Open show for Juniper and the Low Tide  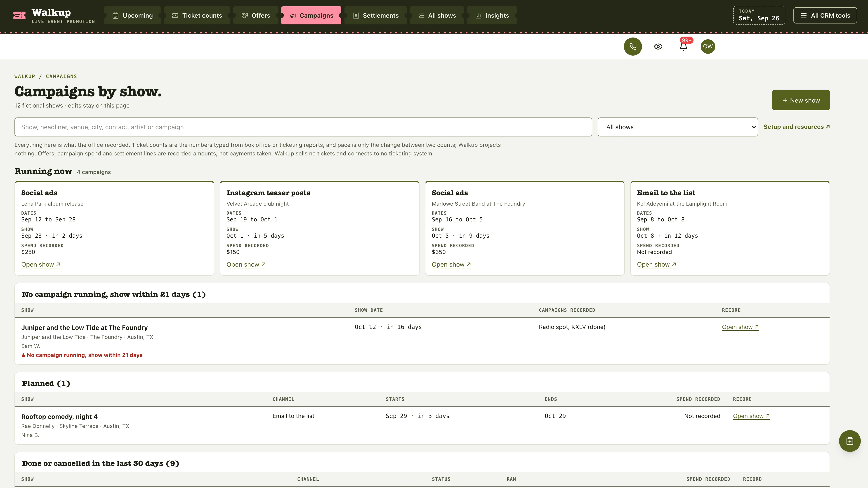click(x=740, y=327)
